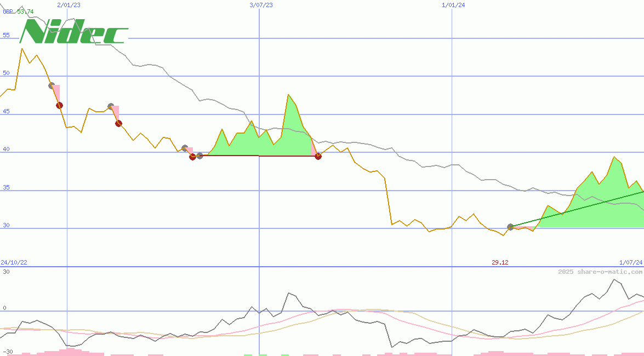Click the 1/01/24 date label
The height and width of the screenshot is (356, 644).
click(x=453, y=5)
